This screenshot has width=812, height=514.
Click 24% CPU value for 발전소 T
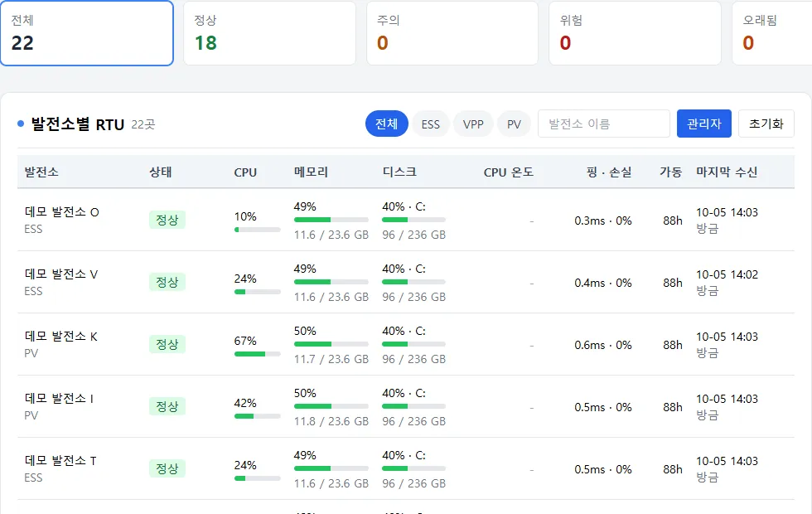(245, 465)
